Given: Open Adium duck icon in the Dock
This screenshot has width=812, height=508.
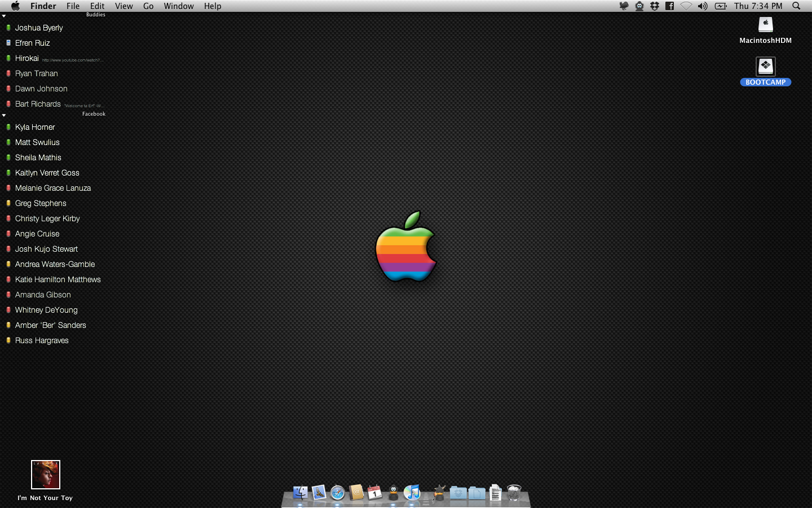Looking at the screenshot, I should [x=394, y=493].
